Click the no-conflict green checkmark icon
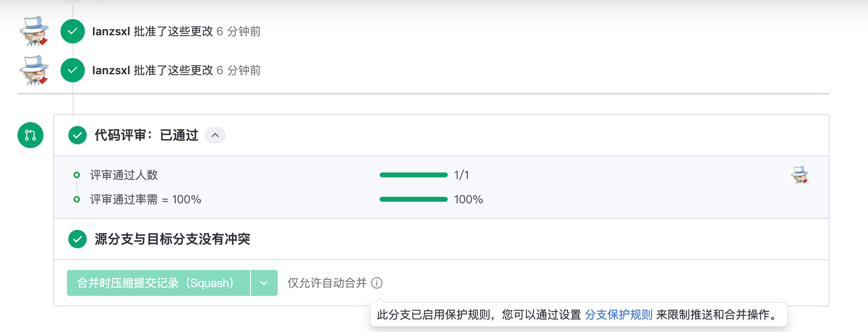Viewport: 868px width, 332px height. (78, 239)
